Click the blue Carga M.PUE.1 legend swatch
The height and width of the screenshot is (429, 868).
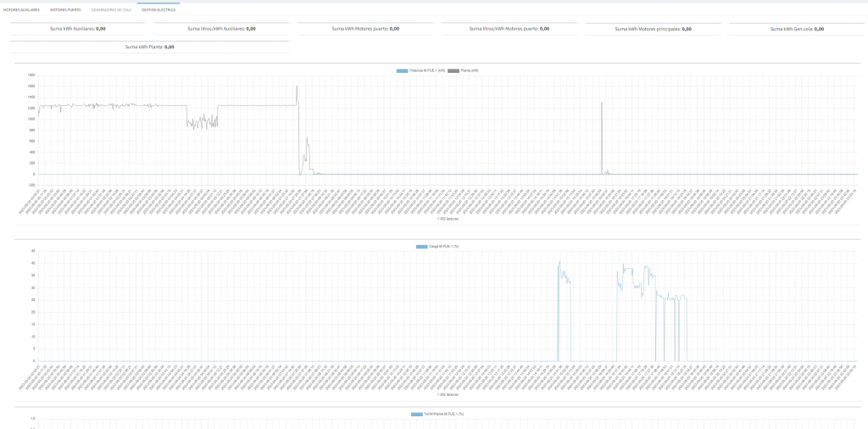[x=421, y=246]
